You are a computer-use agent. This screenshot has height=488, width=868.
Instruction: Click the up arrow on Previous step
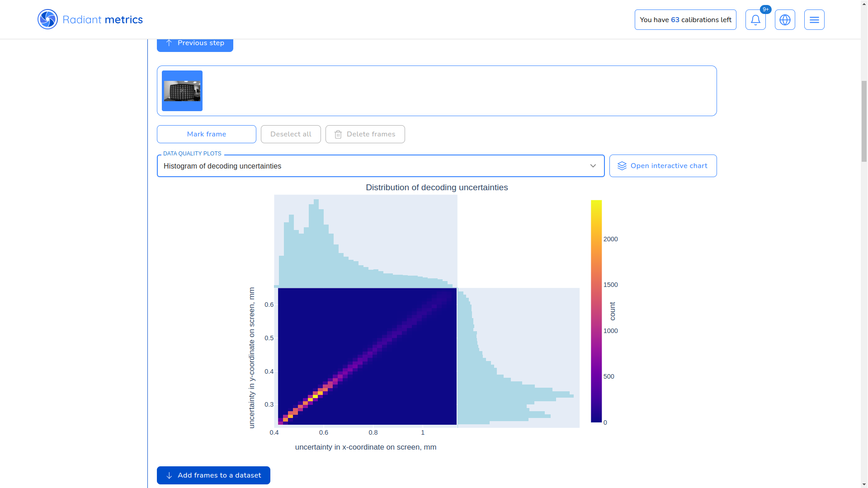(x=169, y=43)
